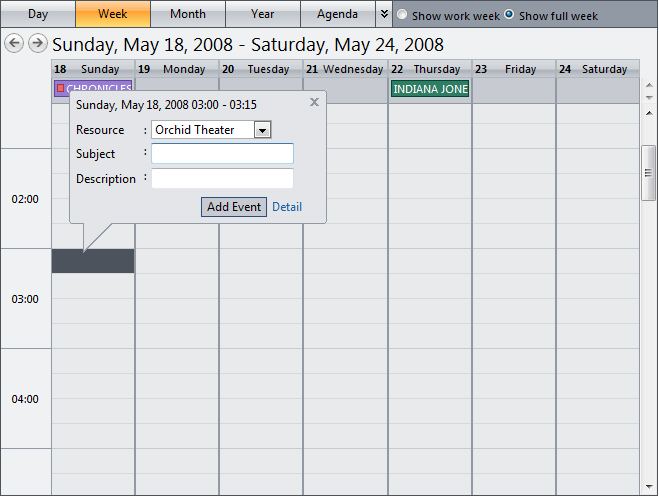
Task: Click the Description input field
Action: point(222,179)
